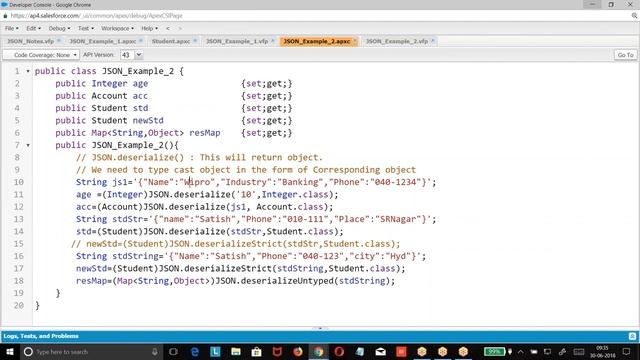The height and width of the screenshot is (360, 640).
Task: Open the notepad-style app on taskbar
Action: (x=360, y=351)
